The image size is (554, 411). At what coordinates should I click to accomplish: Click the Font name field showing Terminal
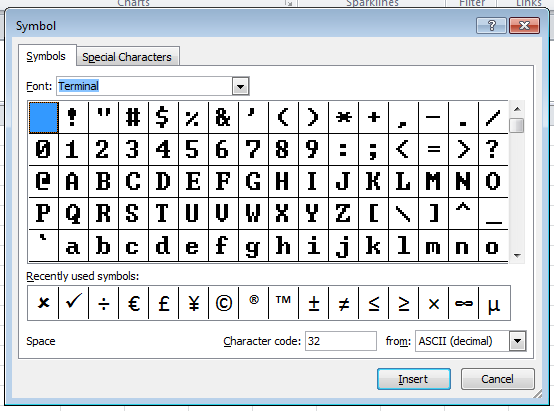tap(145, 86)
